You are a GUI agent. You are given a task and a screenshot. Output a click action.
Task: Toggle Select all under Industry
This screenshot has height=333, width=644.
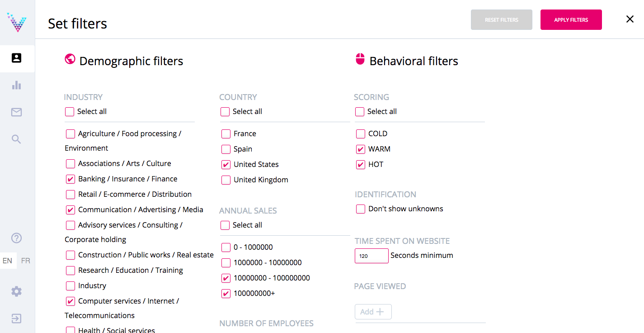pyautogui.click(x=70, y=112)
